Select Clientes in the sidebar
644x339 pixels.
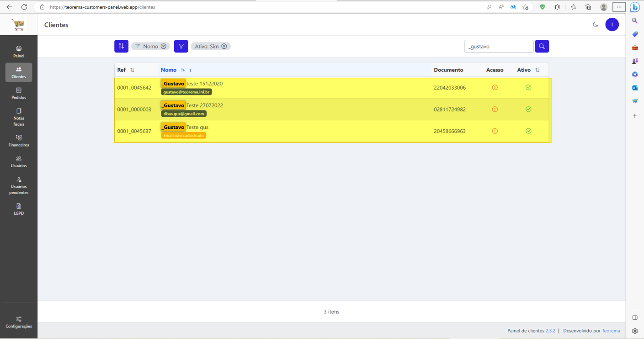click(19, 72)
